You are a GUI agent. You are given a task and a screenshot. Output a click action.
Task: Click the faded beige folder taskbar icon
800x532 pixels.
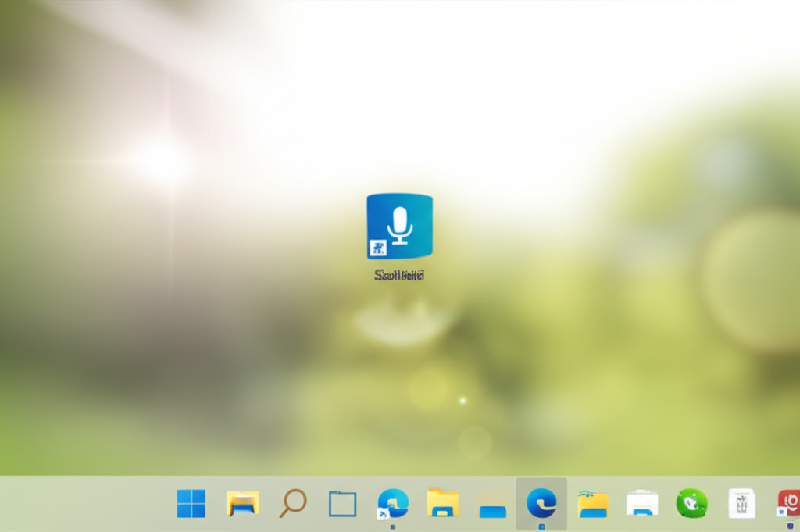[x=492, y=505]
